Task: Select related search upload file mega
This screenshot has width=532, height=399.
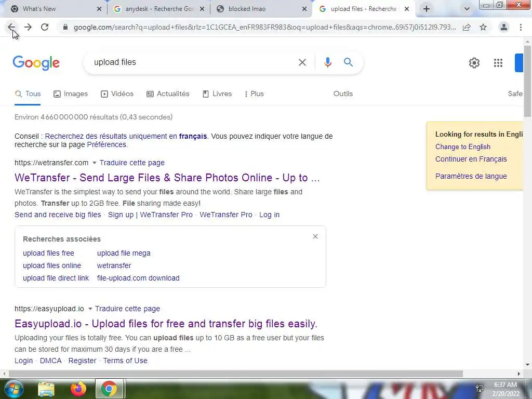Action: pos(124,253)
